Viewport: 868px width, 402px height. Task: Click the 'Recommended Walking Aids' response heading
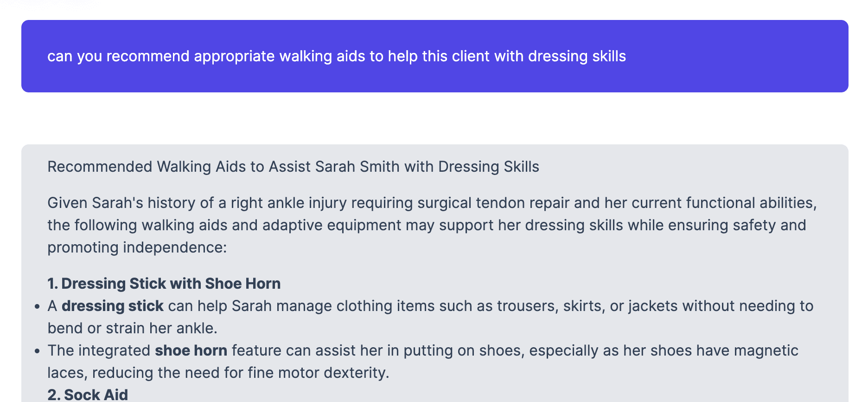293,167
